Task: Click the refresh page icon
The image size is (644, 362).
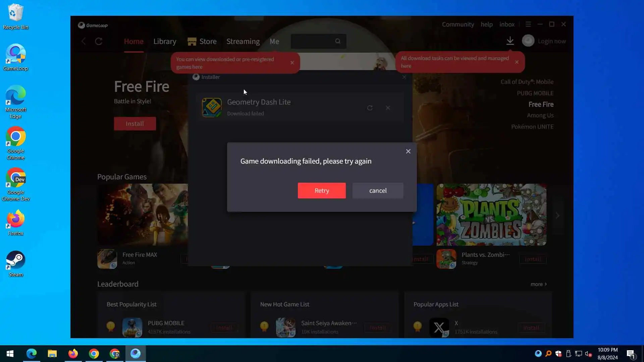Action: tap(99, 41)
